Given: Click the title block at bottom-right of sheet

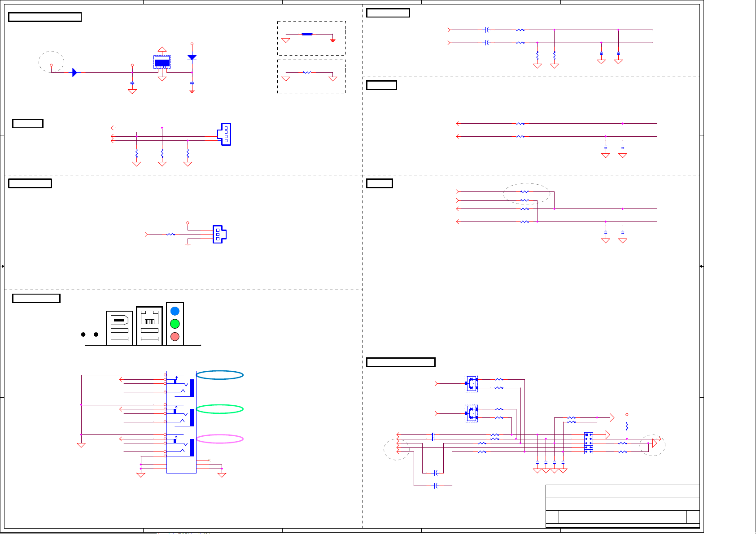Looking at the screenshot, I should click(623, 506).
